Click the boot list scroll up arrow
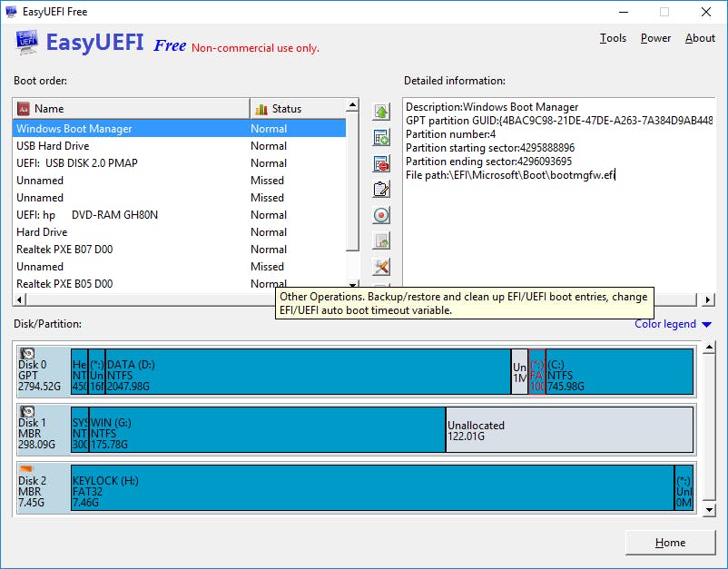 point(353,105)
